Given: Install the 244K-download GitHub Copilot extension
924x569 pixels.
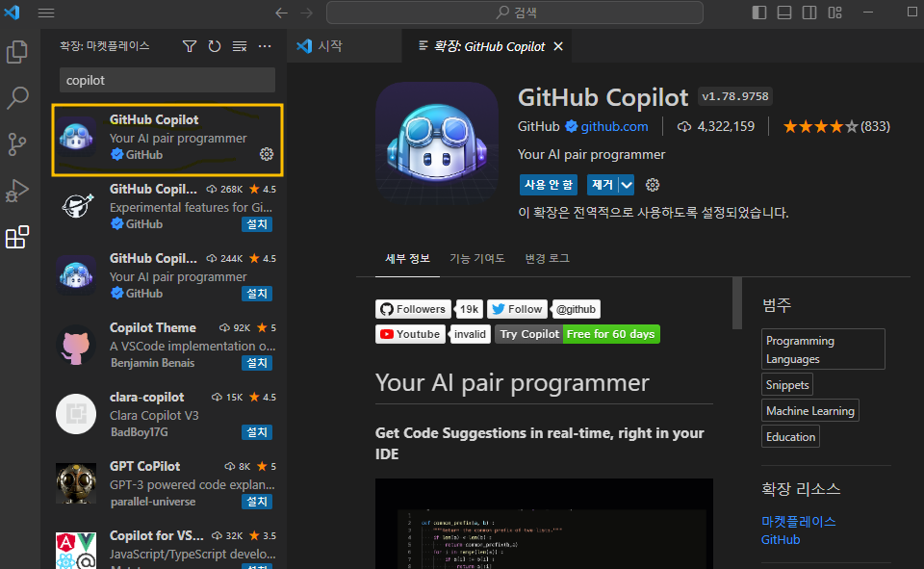Looking at the screenshot, I should (x=257, y=293).
